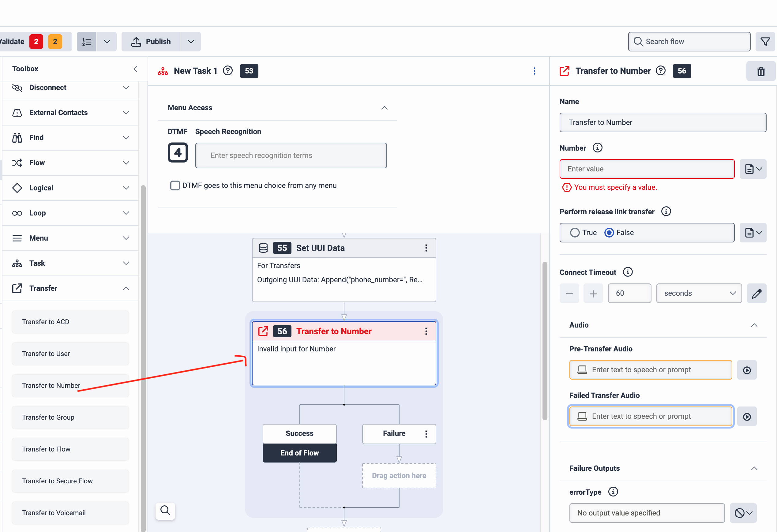Image resolution: width=777 pixels, height=532 pixels.
Task: Click the Number field info icon
Action: 597,148
